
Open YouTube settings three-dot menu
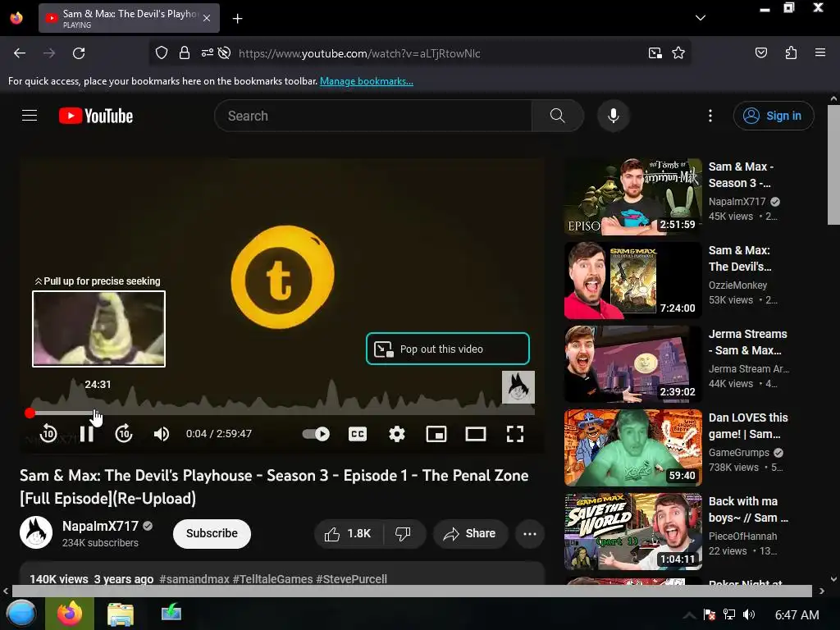pyautogui.click(x=710, y=116)
